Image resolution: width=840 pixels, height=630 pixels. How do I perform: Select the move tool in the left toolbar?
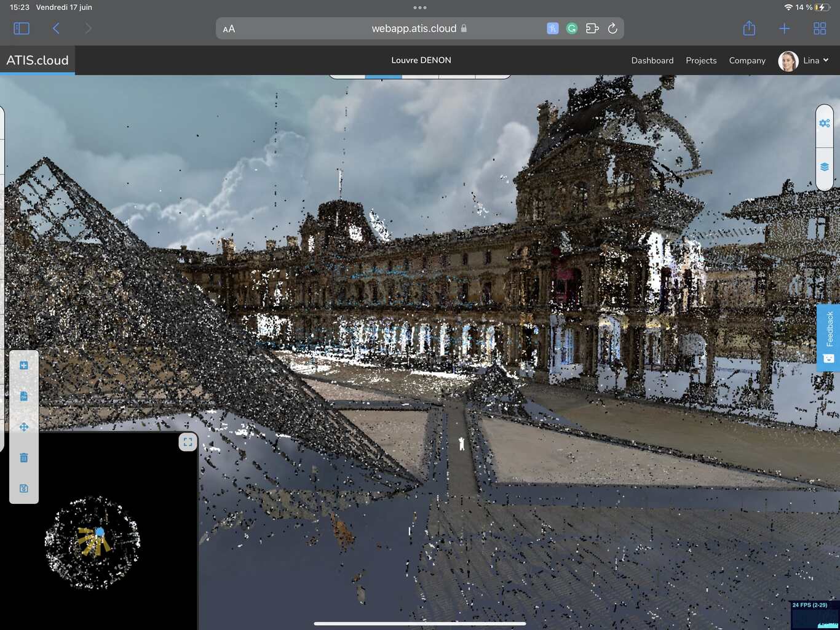[x=23, y=426]
